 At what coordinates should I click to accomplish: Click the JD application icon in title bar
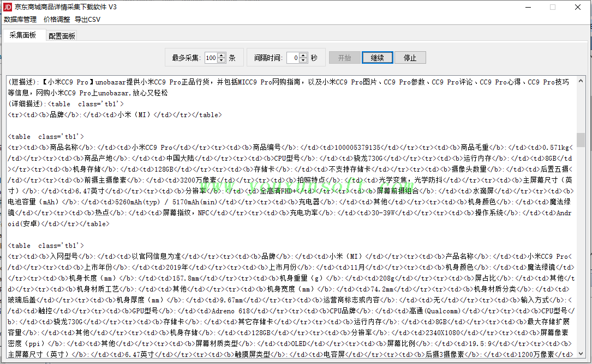pos(7,7)
